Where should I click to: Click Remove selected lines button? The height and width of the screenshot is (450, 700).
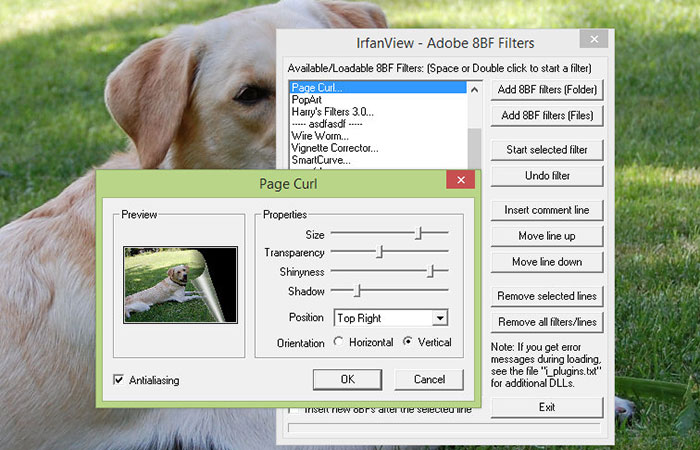(547, 296)
